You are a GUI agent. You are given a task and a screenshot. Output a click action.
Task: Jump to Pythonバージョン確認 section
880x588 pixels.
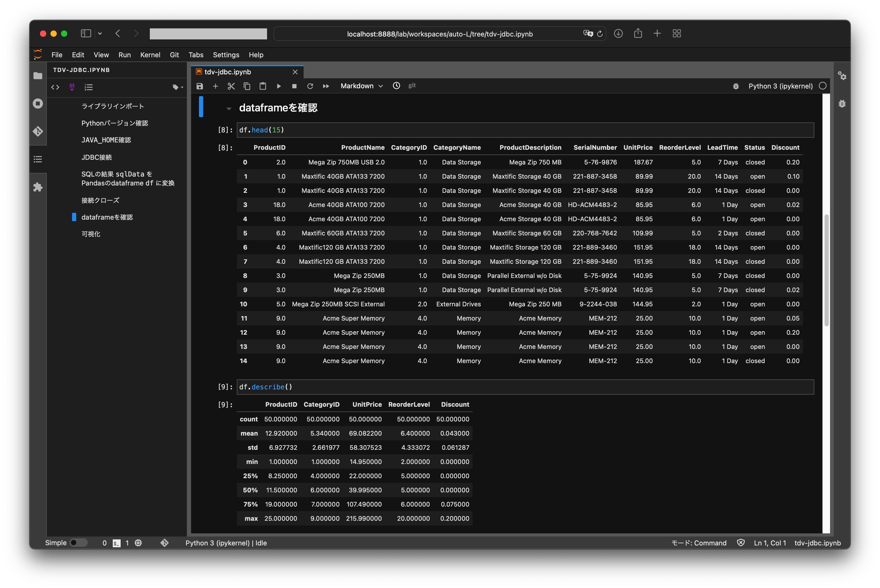[114, 123]
